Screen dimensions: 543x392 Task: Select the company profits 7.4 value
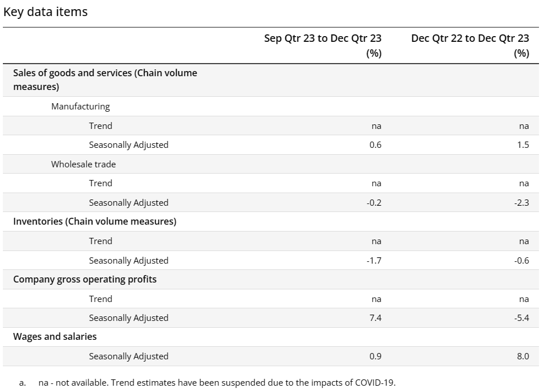(x=375, y=317)
